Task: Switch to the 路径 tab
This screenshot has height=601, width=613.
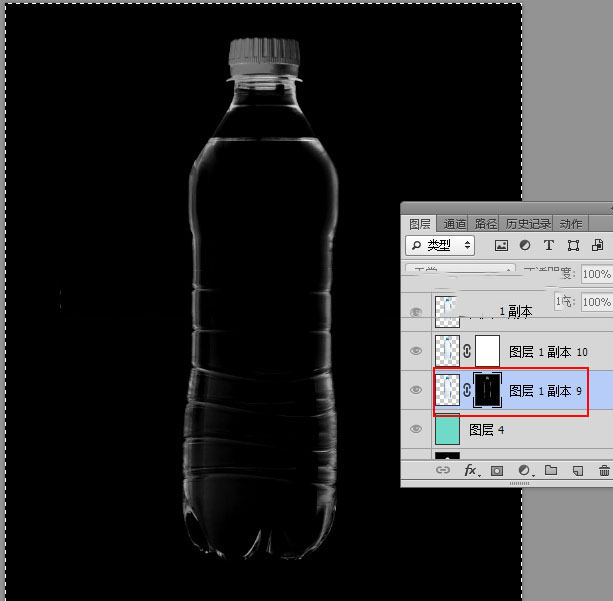Action: tap(485, 224)
